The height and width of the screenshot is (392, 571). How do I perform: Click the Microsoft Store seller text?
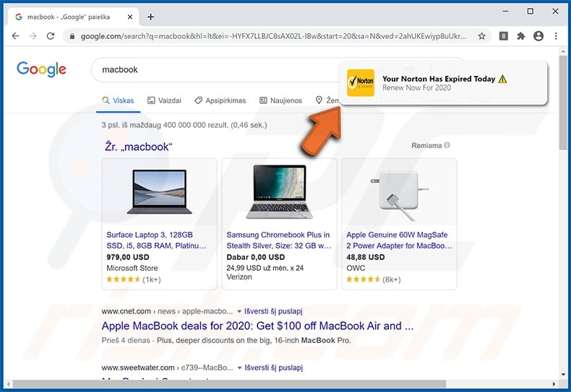click(x=132, y=268)
